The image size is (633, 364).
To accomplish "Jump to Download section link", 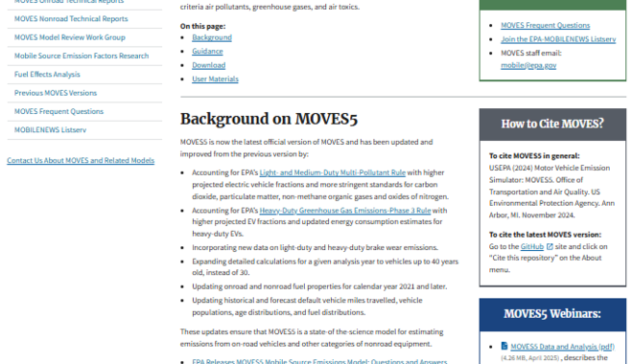I will (209, 65).
